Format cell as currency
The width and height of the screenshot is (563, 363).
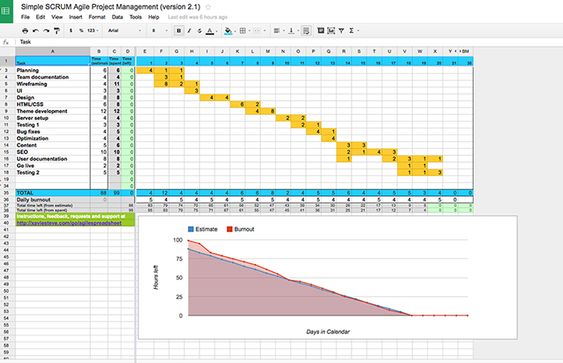(71, 31)
